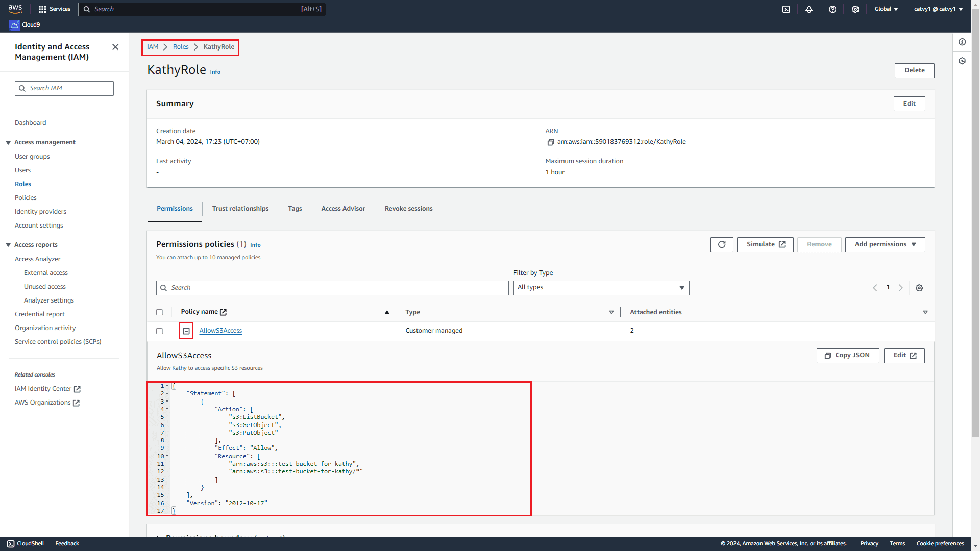Sort by Policy name column arrow
This screenshot has height=551, width=980.
pyautogui.click(x=387, y=312)
